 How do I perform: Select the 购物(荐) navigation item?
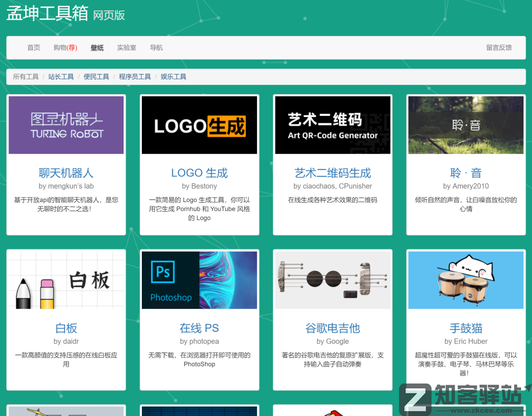[x=65, y=47]
